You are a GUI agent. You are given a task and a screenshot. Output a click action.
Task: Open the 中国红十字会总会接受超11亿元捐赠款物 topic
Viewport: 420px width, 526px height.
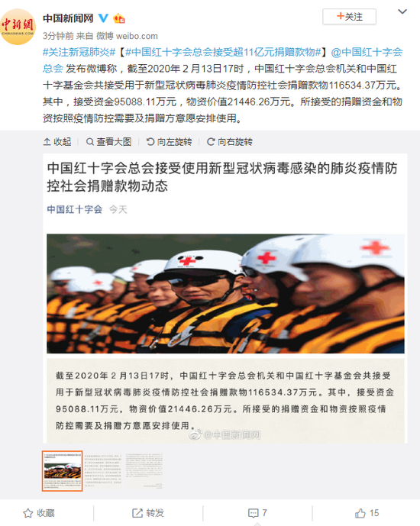pos(223,52)
